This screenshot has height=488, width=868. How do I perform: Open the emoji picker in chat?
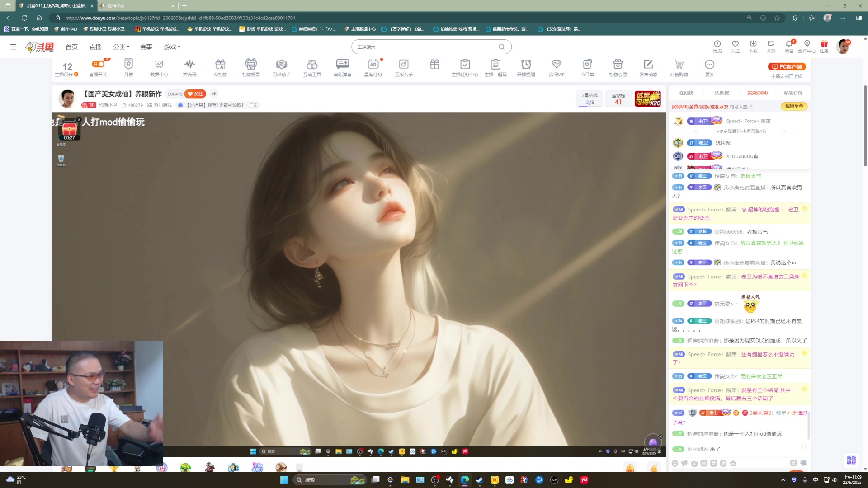click(x=675, y=463)
